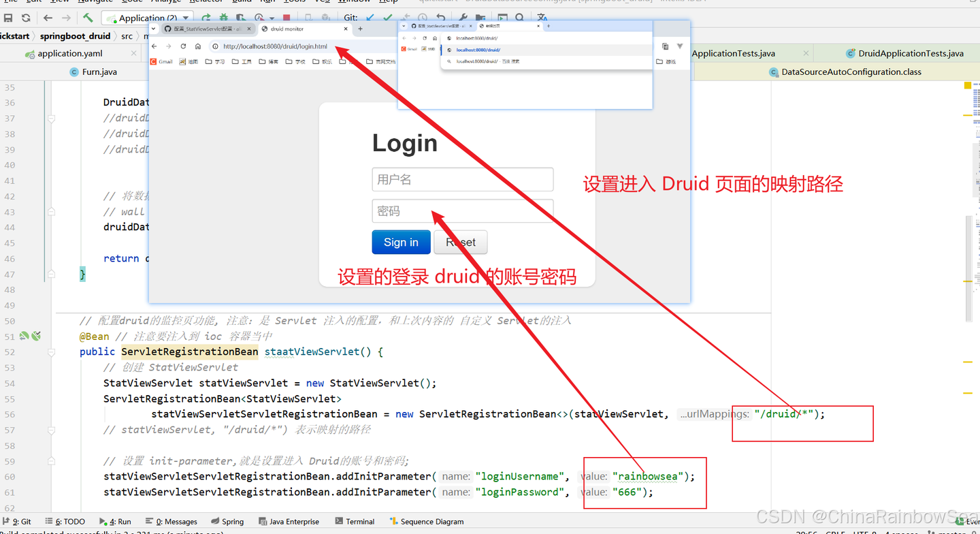Click the Sign in button on the Druid login
This screenshot has height=534, width=980.
[401, 242]
